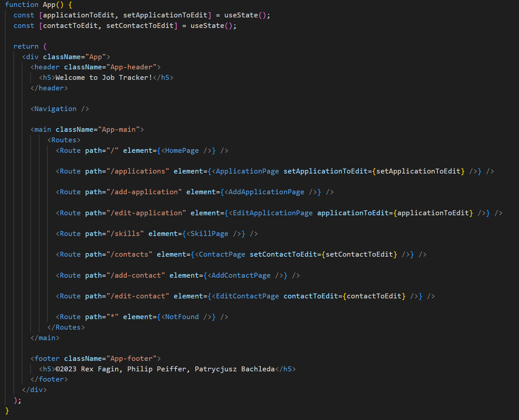Click the EditContactPage component name
The width and height of the screenshot is (519, 420).
[247, 296]
